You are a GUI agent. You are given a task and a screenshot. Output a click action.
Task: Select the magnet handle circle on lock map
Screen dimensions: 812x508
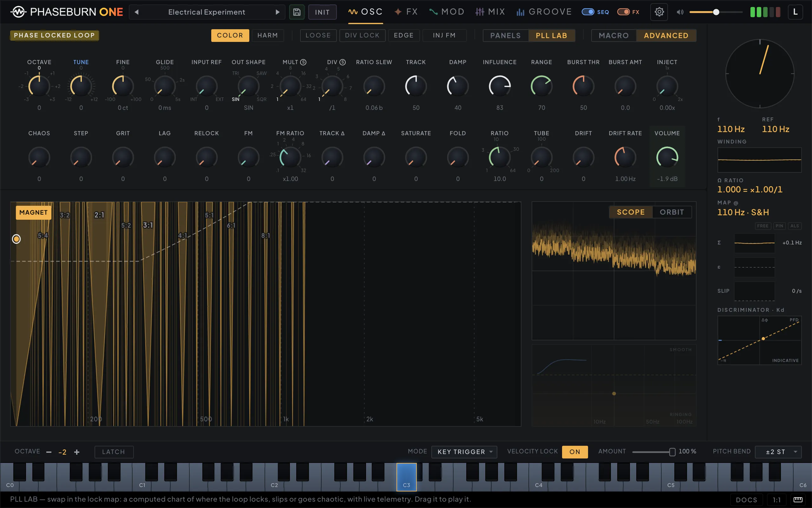click(16, 239)
